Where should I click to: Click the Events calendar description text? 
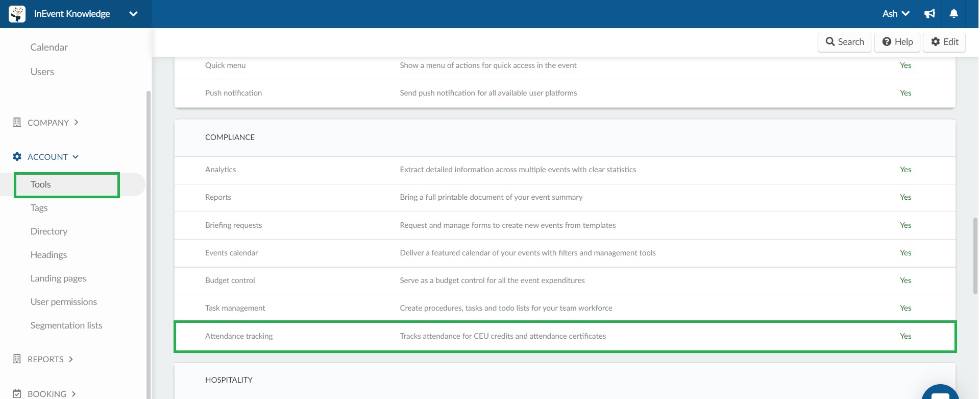[528, 253]
